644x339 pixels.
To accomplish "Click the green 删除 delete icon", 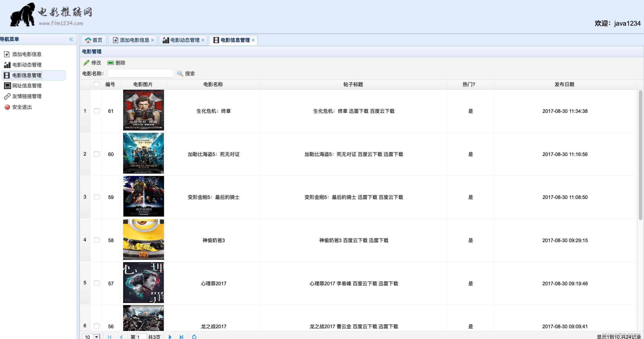I will click(x=111, y=63).
